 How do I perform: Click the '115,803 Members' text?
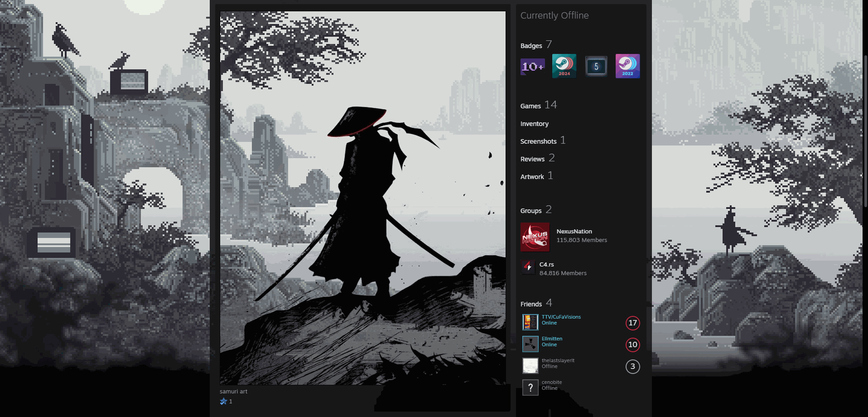582,240
